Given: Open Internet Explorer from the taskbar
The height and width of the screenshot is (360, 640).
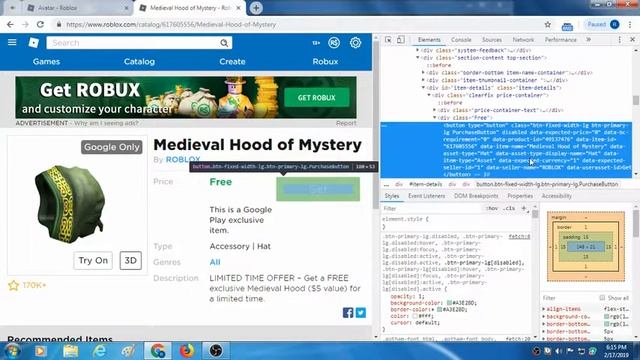Looking at the screenshot, I should pyautogui.click(x=100, y=351).
